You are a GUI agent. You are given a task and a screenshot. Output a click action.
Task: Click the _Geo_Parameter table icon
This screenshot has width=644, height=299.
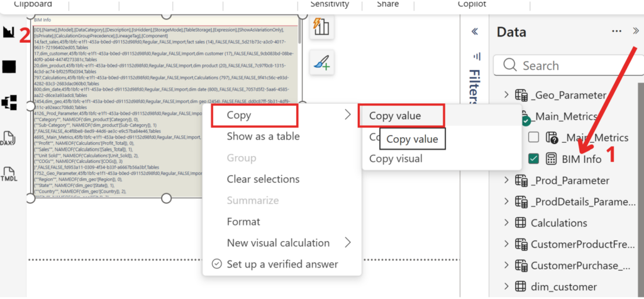pos(521,95)
